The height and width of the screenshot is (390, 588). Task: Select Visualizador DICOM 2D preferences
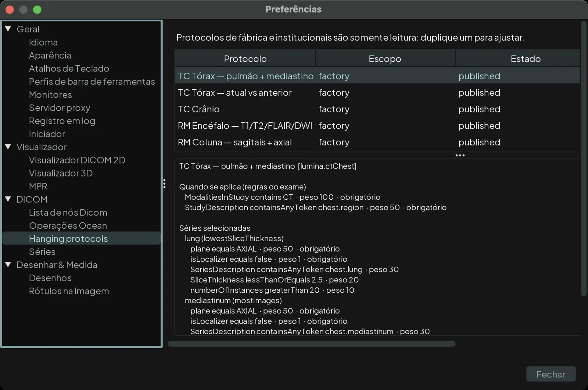point(77,160)
